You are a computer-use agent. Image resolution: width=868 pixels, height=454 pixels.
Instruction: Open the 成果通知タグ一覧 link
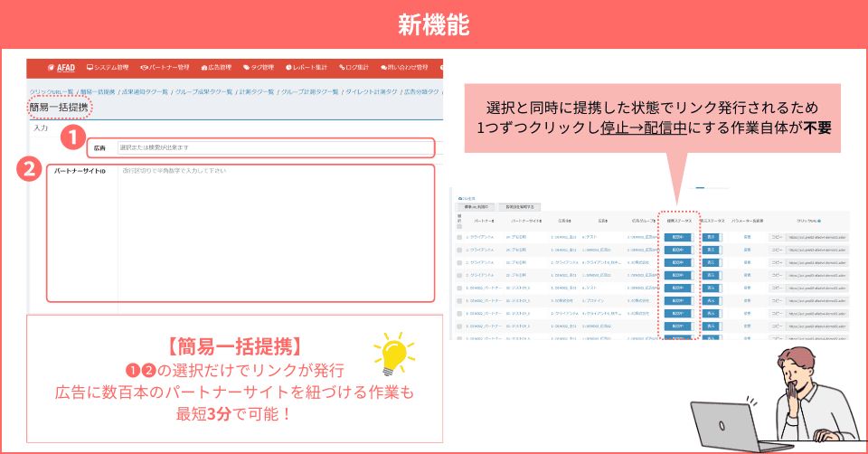146,91
